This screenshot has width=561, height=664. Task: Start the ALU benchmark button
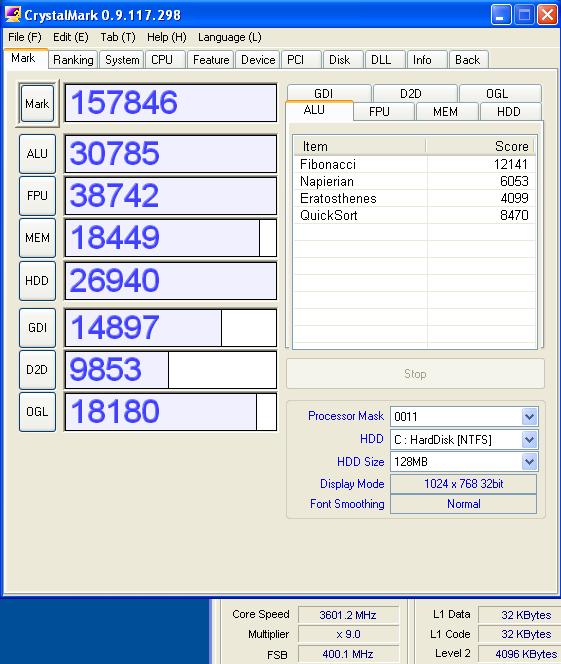pyautogui.click(x=37, y=154)
